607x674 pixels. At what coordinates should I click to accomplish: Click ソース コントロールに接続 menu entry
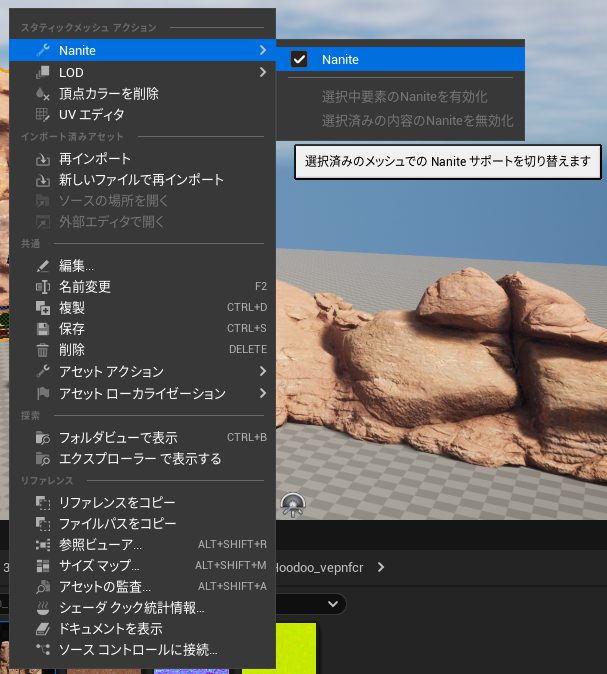[137, 650]
